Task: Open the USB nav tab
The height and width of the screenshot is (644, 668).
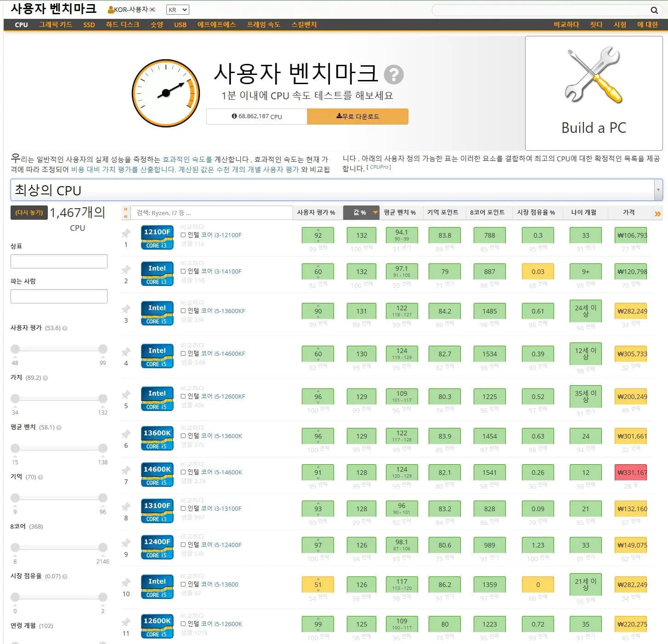Action: [181, 25]
